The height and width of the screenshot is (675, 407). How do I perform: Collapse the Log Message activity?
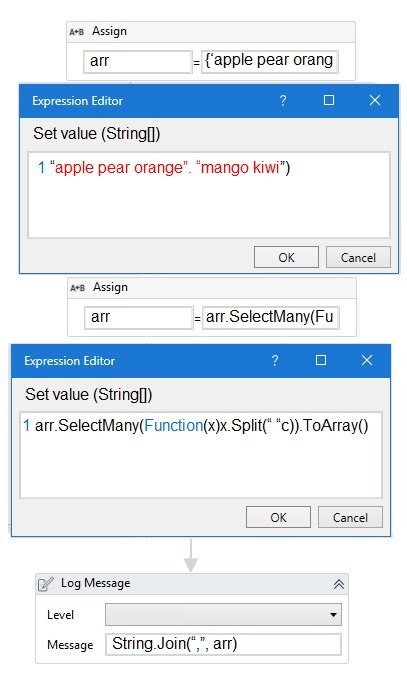tap(339, 584)
